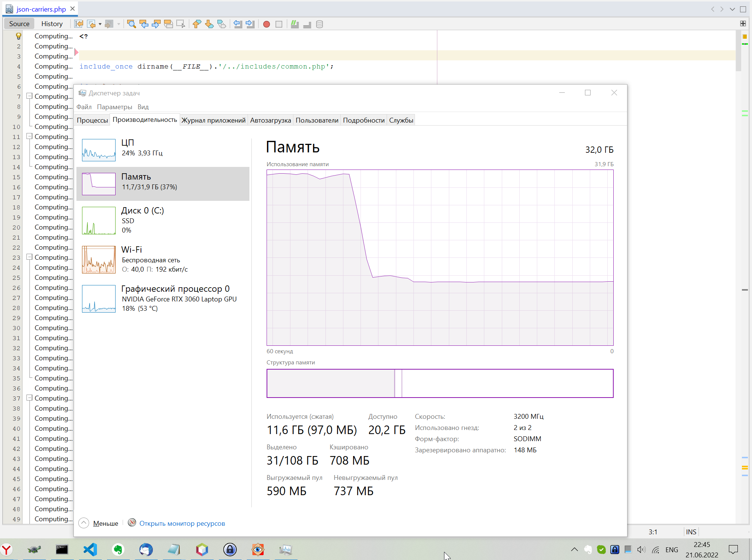The width and height of the screenshot is (752, 560).
Task: Open the Параметры menu
Action: pos(114,107)
